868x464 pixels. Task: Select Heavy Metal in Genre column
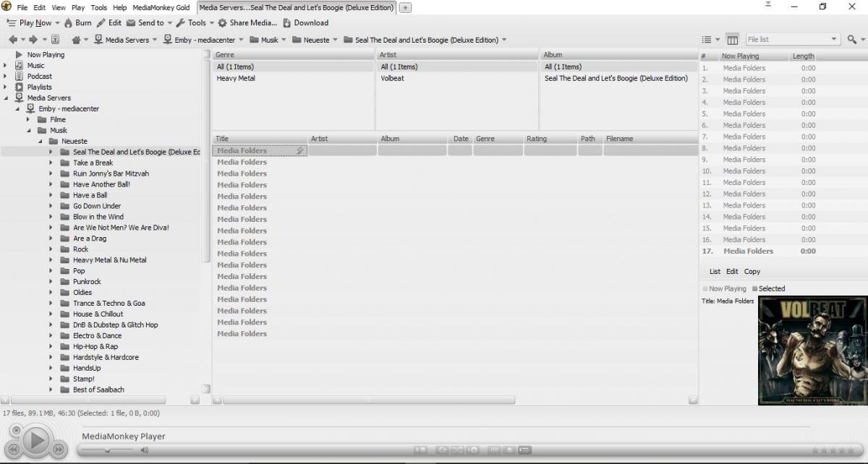[x=236, y=78]
